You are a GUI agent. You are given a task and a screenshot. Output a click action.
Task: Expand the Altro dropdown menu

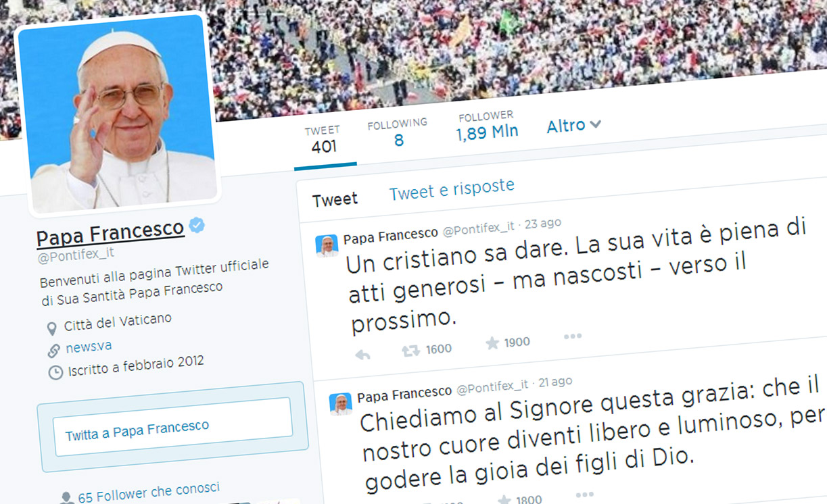click(x=573, y=126)
